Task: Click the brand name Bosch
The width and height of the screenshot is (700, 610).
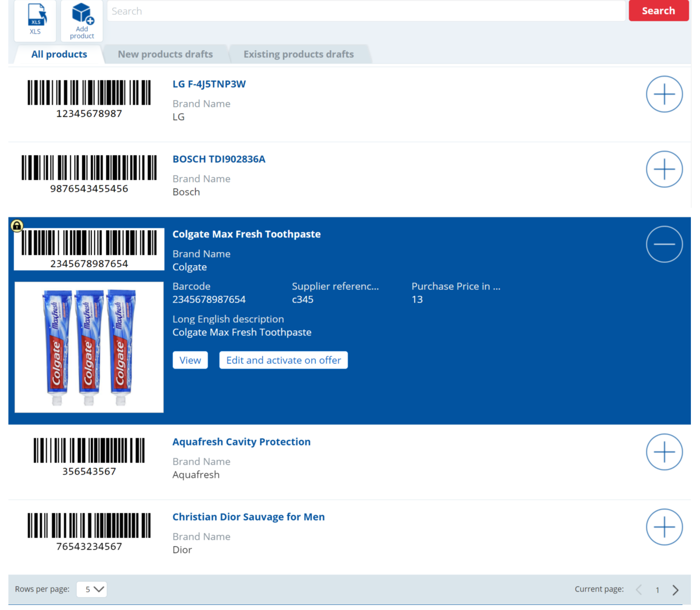Action: click(x=186, y=192)
